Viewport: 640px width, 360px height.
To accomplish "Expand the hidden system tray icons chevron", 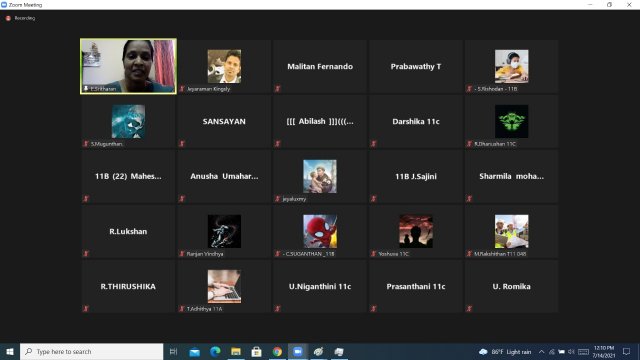I will pyautogui.click(x=541, y=352).
